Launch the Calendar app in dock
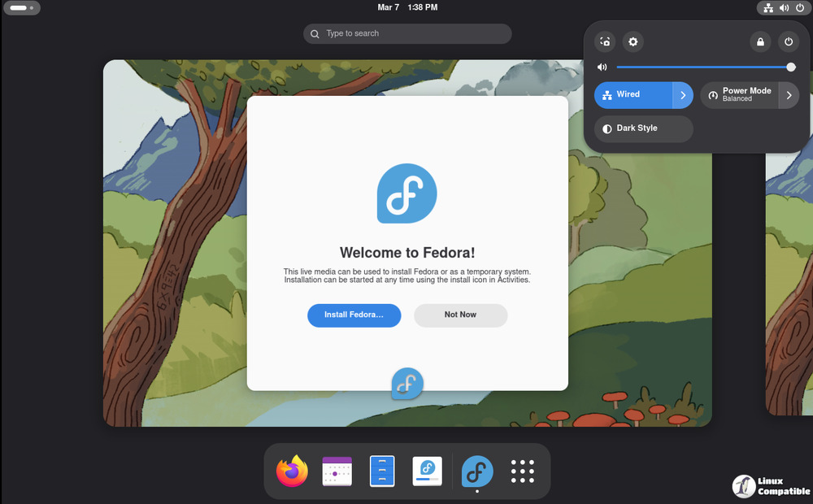The height and width of the screenshot is (504, 813). [x=337, y=471]
